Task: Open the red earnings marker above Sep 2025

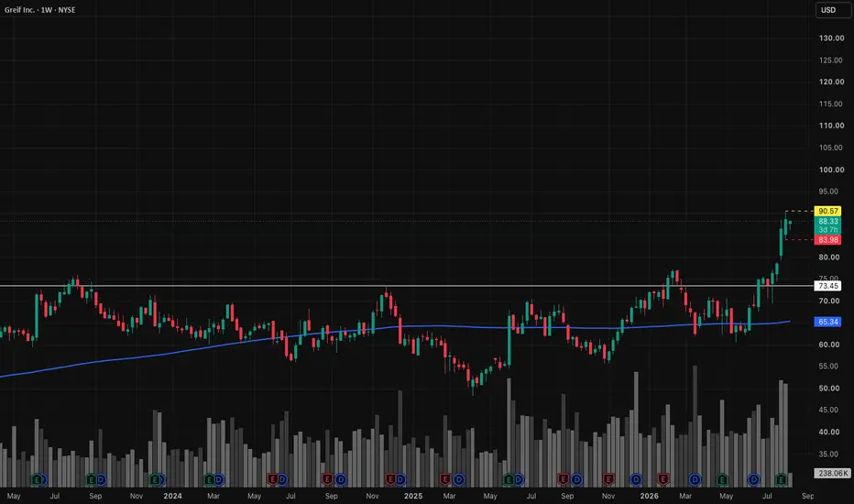Action: (x=564, y=479)
